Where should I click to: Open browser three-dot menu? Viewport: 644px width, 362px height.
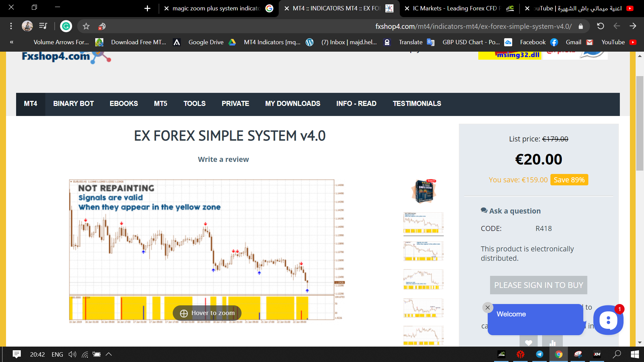[x=11, y=26]
